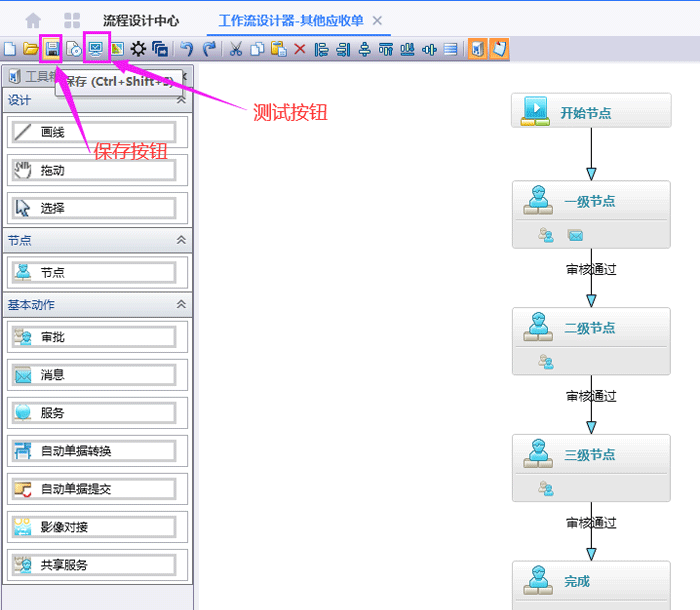Activate the 选择 selection tool

(94, 208)
